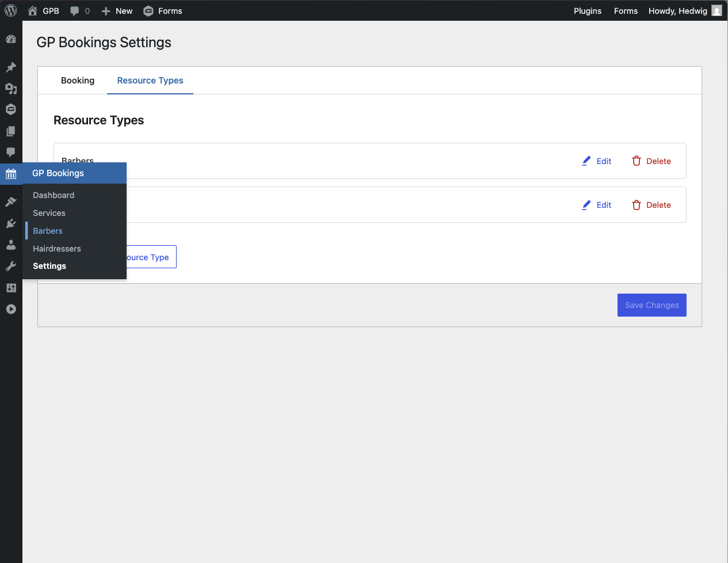Switch to the Booking tab

(x=78, y=81)
